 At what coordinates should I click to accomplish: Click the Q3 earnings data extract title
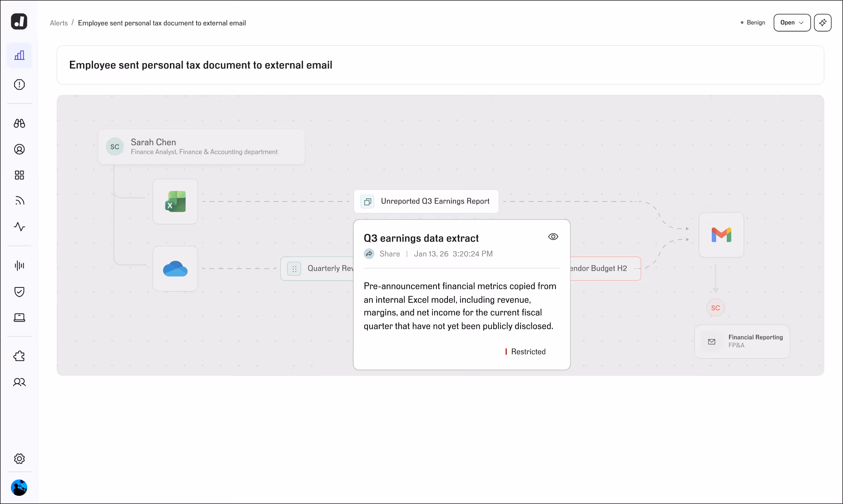421,238
